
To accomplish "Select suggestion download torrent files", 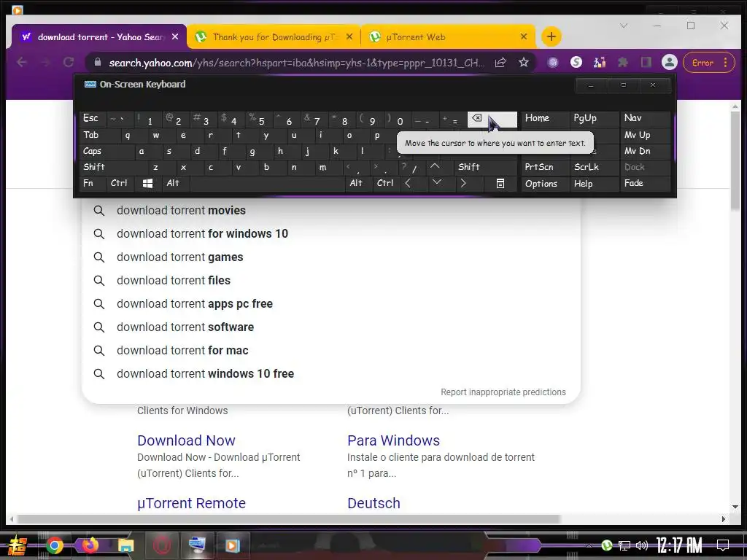I will (x=330, y=281).
